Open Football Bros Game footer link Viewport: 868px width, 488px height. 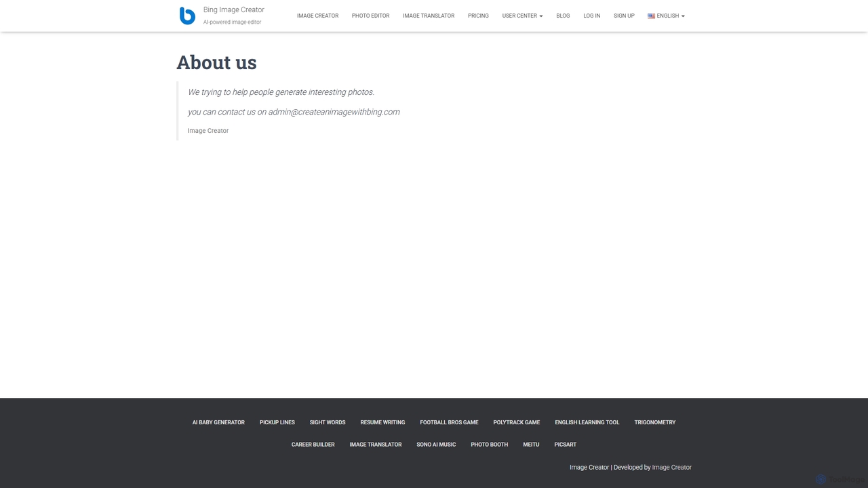tap(449, 422)
